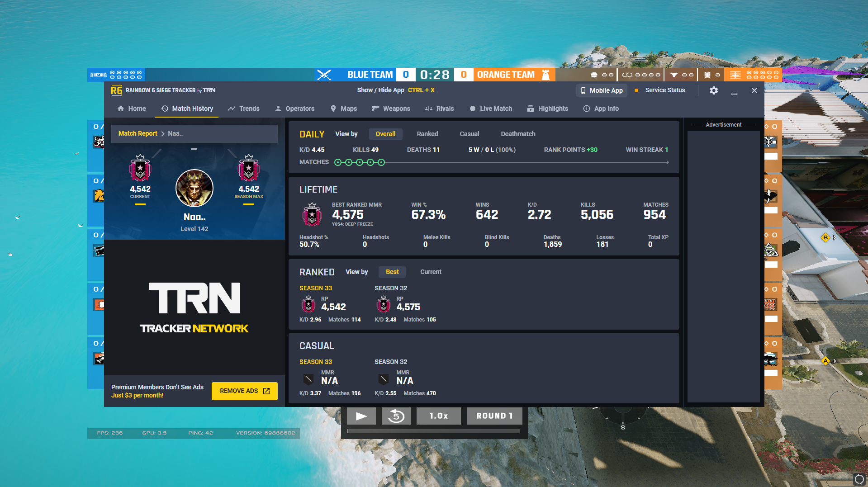This screenshot has height=487, width=868.
Task: Click the Remove Ads button
Action: tap(244, 391)
